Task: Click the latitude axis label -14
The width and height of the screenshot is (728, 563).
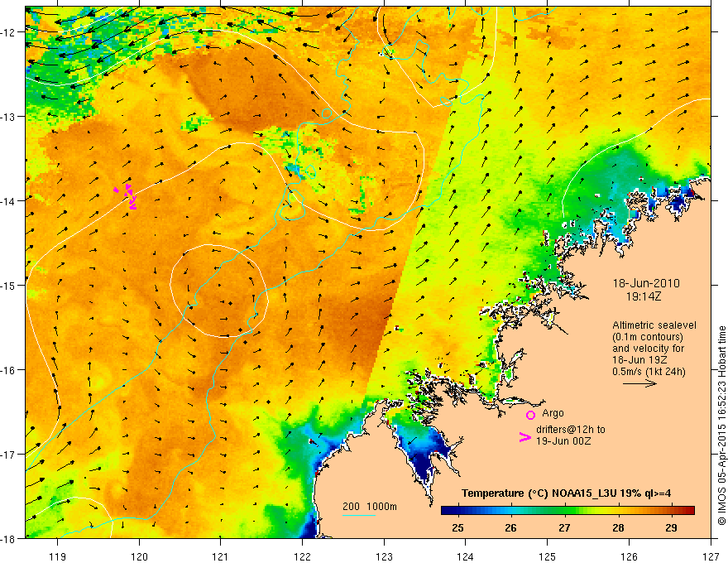Action: [x=9, y=201]
